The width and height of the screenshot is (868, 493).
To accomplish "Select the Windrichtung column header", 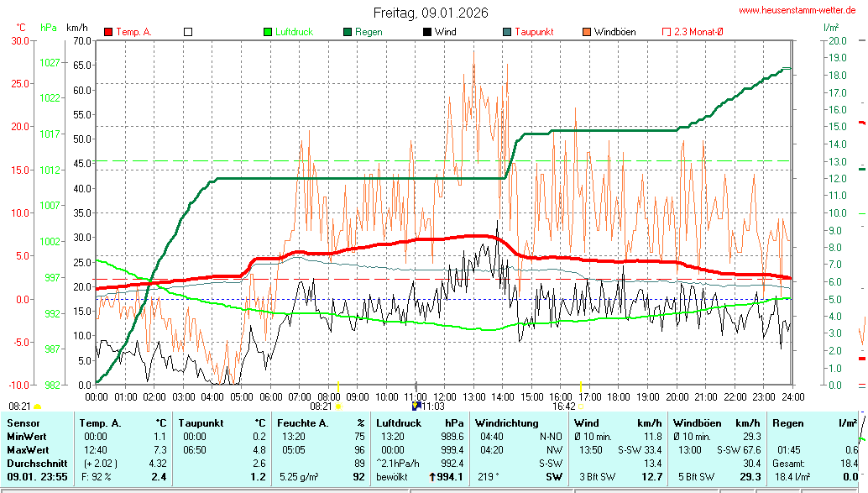I will pos(506,423).
